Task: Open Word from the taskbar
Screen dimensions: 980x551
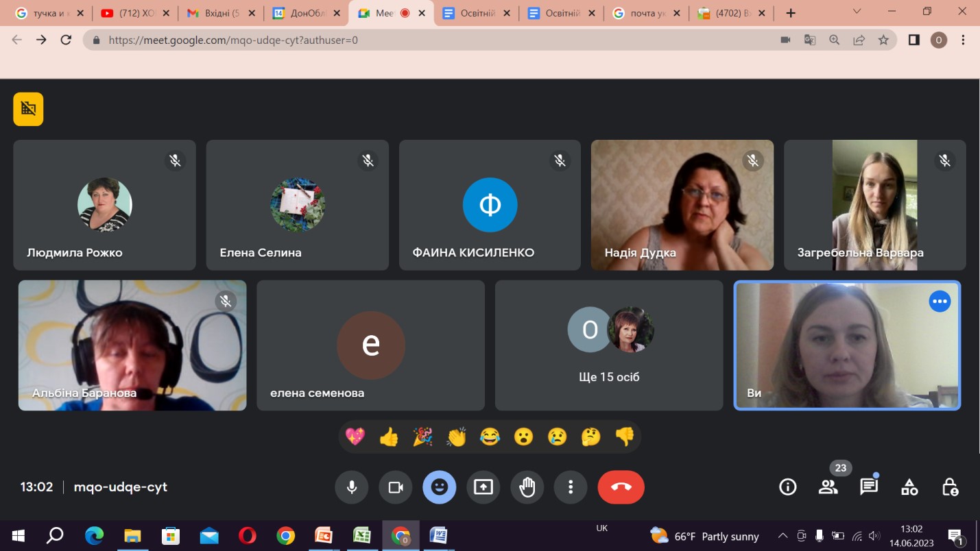Action: [439, 535]
